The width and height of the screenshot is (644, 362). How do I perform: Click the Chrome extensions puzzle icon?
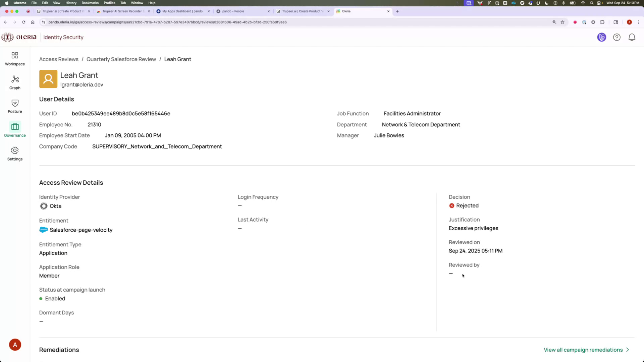pyautogui.click(x=602, y=22)
